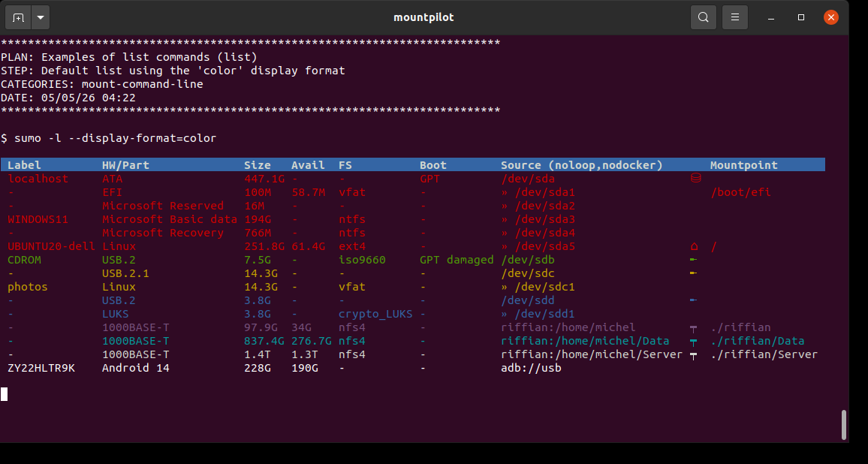The width and height of the screenshot is (868, 464).
Task: Click the 'adb://usb' source
Action: [531, 368]
